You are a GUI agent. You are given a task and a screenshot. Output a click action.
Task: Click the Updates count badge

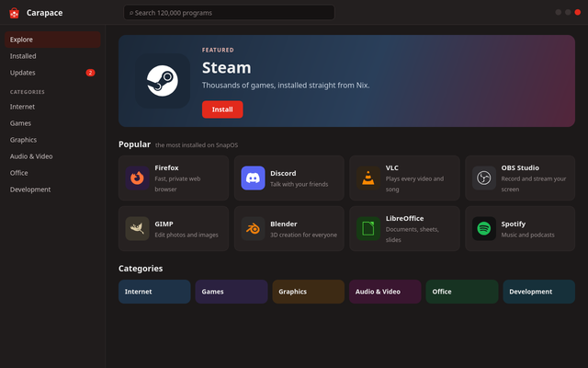[90, 73]
